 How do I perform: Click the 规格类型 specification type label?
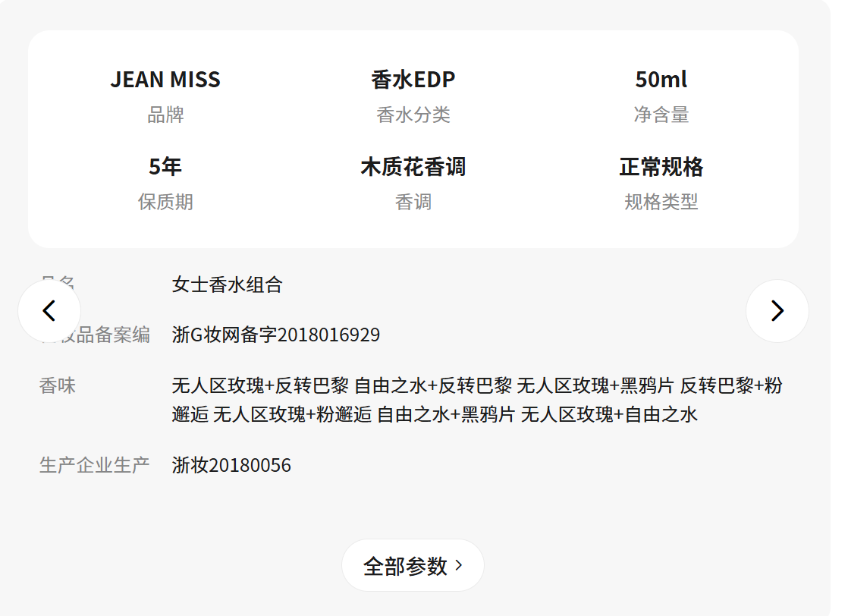(x=661, y=202)
